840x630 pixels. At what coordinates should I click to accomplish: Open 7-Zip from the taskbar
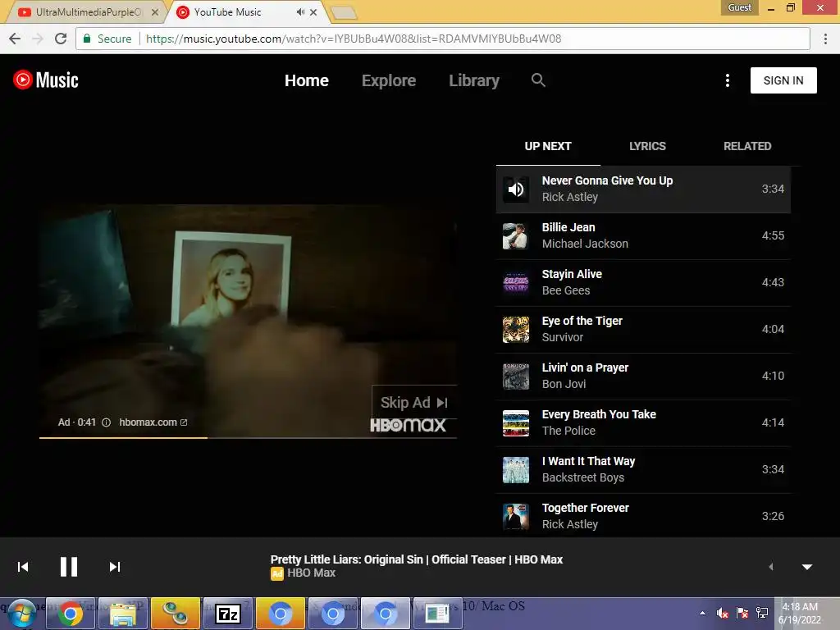[x=228, y=614]
